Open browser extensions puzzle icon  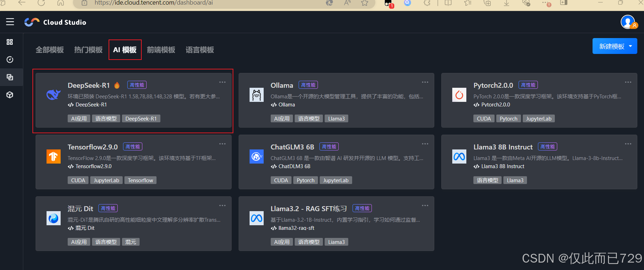pos(427,3)
